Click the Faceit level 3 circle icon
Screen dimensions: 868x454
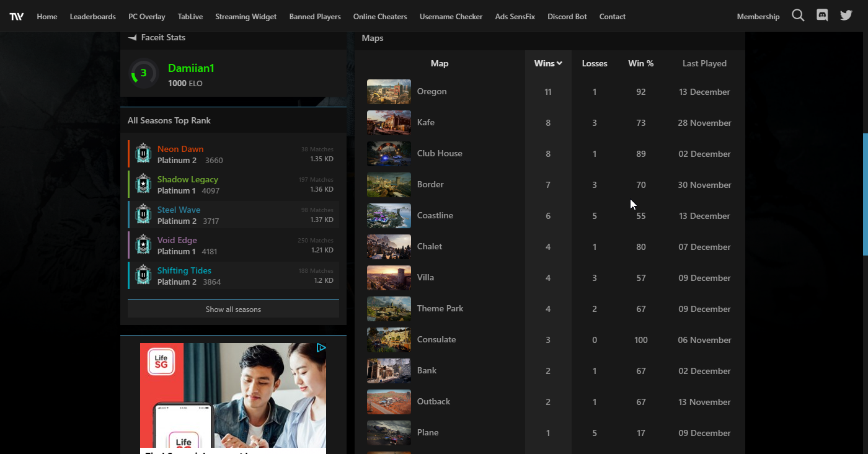coord(143,74)
